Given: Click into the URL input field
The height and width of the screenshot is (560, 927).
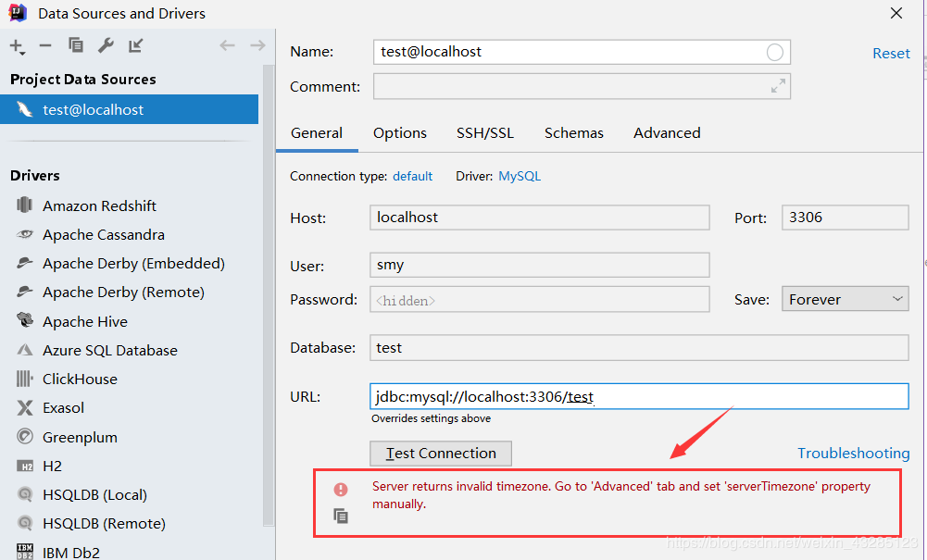Looking at the screenshot, I should click(639, 396).
